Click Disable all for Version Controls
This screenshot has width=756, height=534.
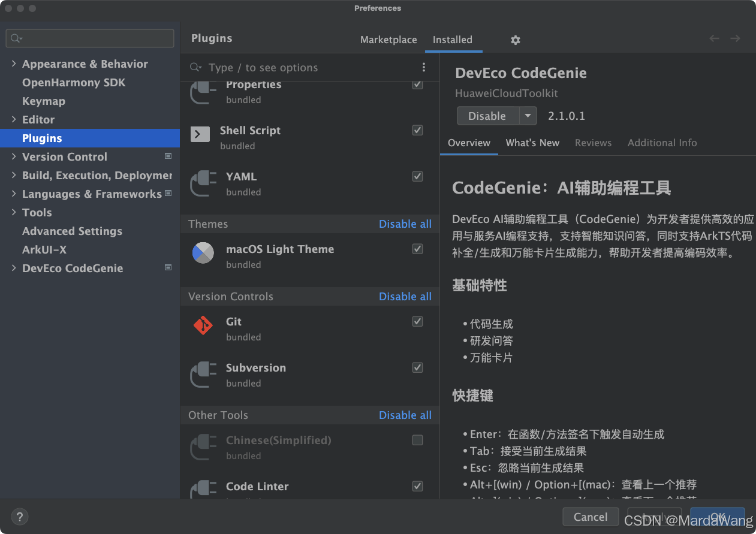pos(405,296)
